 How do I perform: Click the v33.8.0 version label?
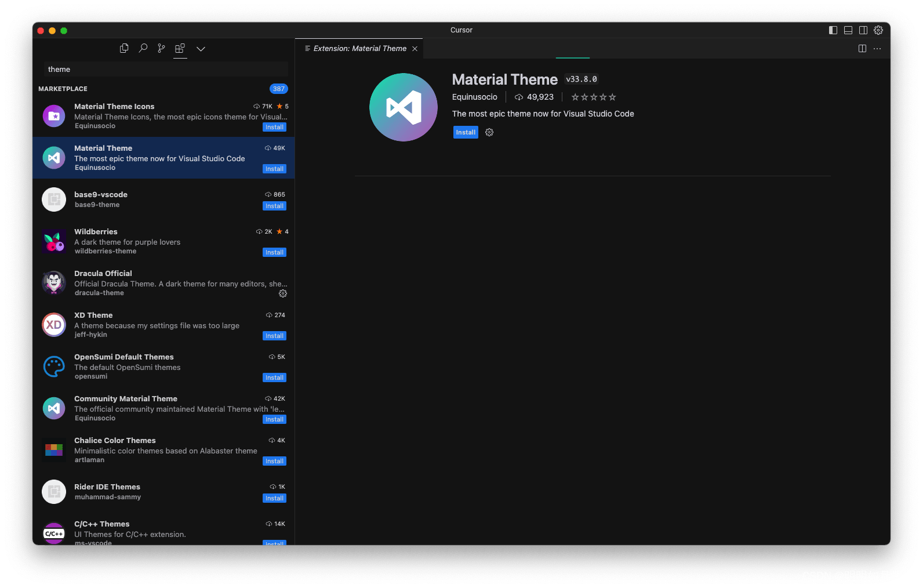pyautogui.click(x=582, y=79)
